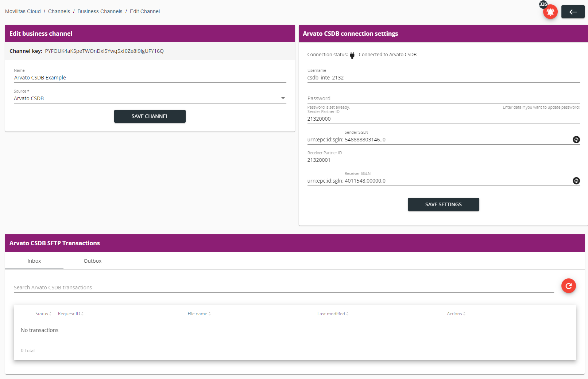Reload the Arvato CSDB transactions list

click(568, 286)
